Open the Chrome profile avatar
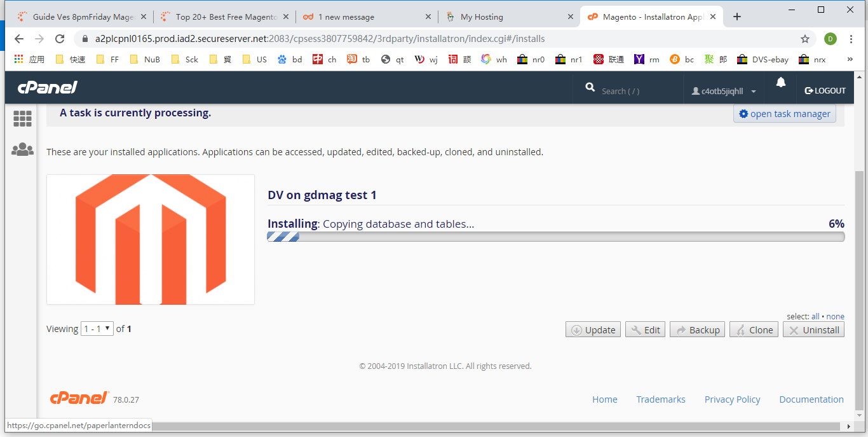This screenshot has width=868, height=437. [831, 39]
